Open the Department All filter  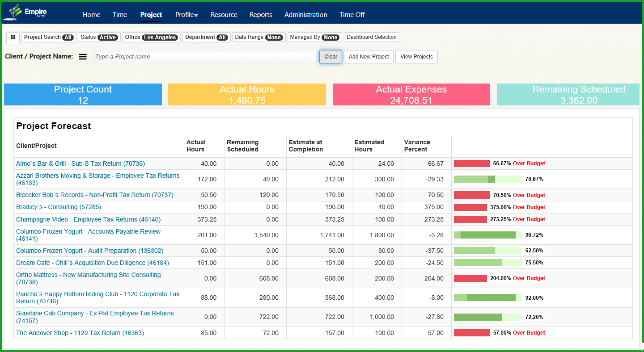click(206, 38)
